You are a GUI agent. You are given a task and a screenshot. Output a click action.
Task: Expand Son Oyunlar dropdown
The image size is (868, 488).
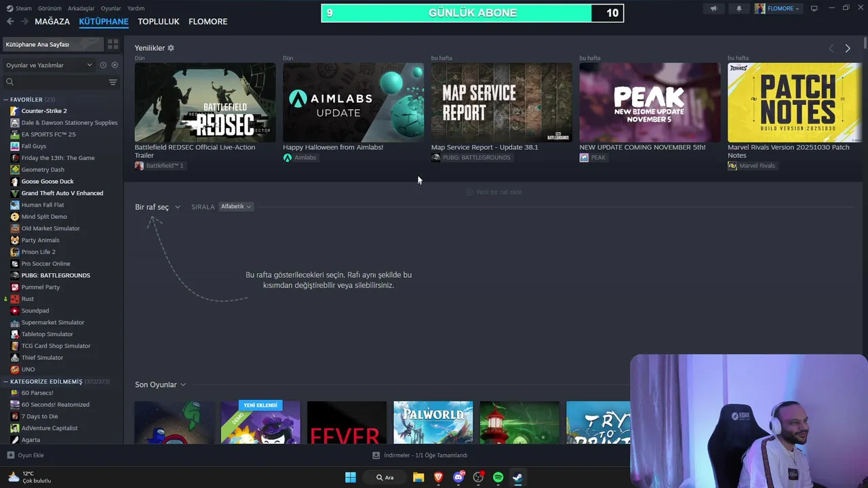(x=160, y=384)
